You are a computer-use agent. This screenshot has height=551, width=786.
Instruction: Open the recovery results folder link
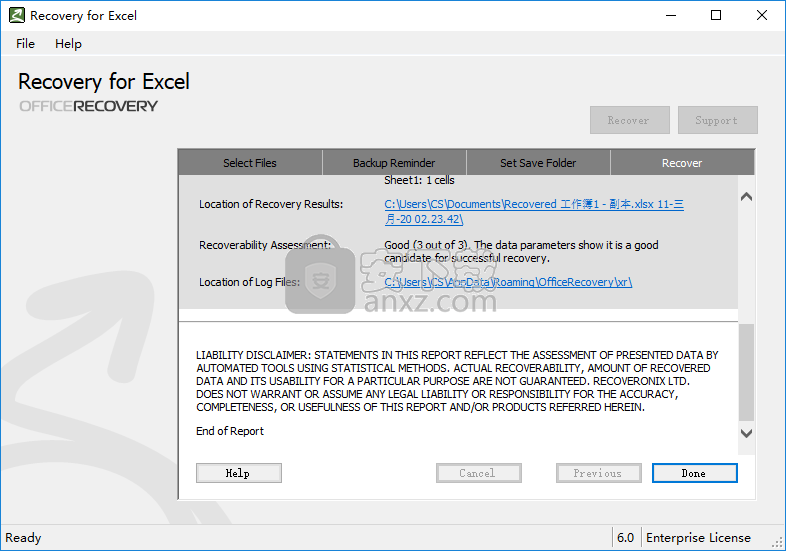(534, 212)
